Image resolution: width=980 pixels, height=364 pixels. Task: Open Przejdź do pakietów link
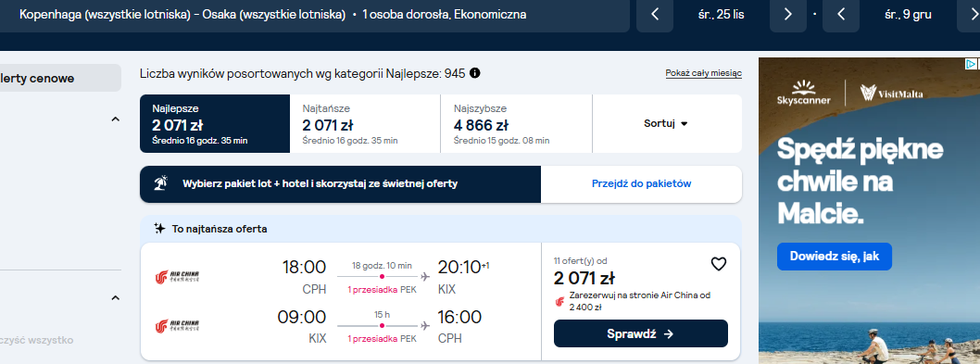[641, 184]
